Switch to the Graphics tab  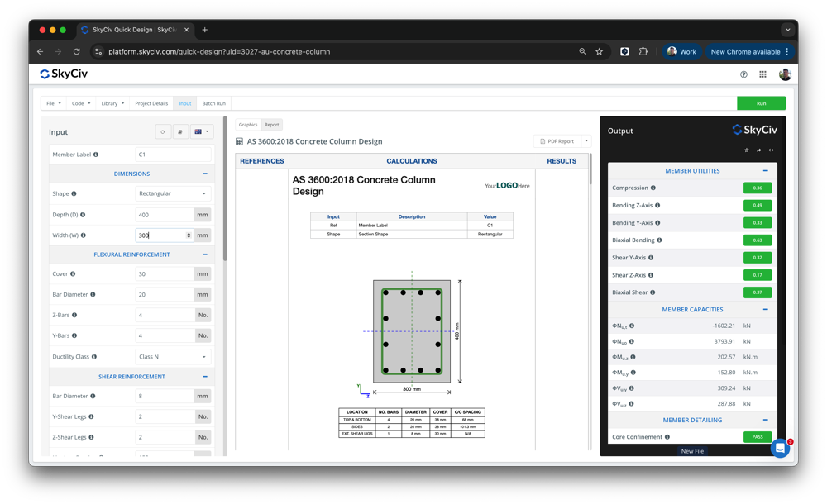(248, 125)
